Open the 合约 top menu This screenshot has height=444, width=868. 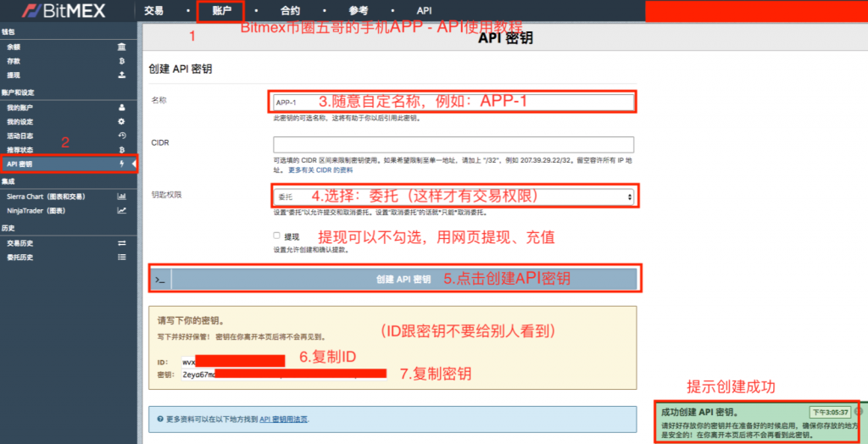point(290,10)
